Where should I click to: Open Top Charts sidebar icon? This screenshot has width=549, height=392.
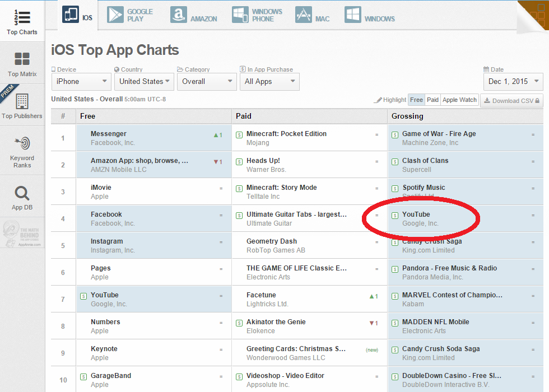tap(22, 17)
